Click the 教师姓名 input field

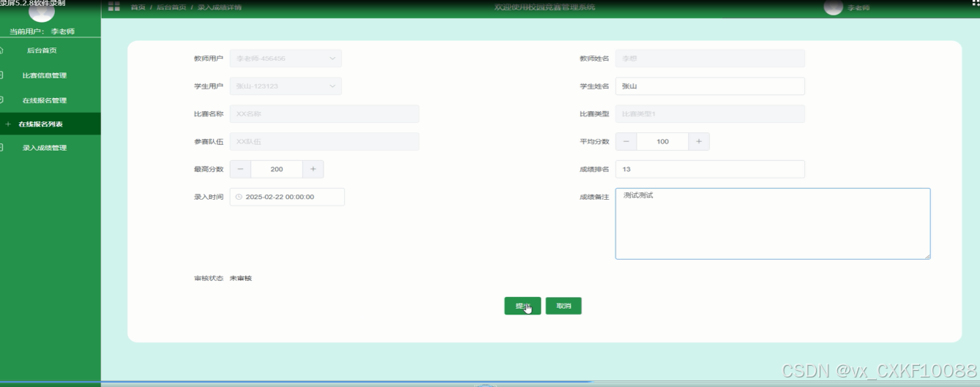[x=710, y=59]
